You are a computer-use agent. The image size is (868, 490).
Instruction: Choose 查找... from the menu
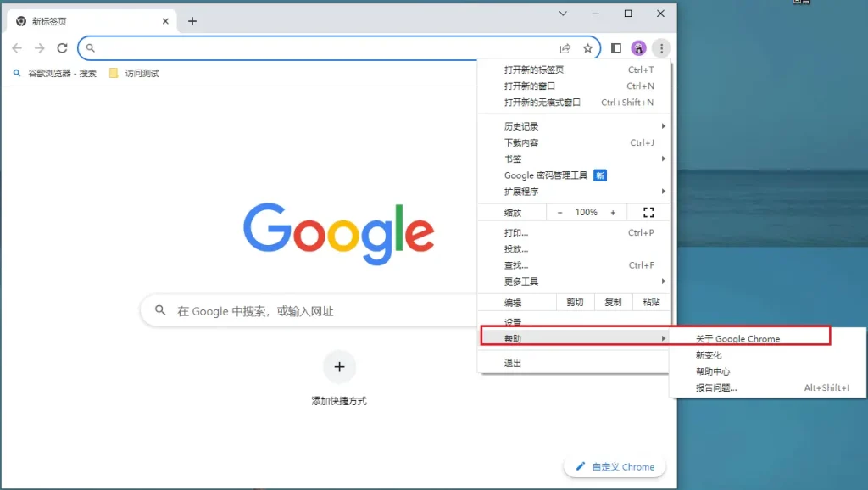(x=575, y=265)
